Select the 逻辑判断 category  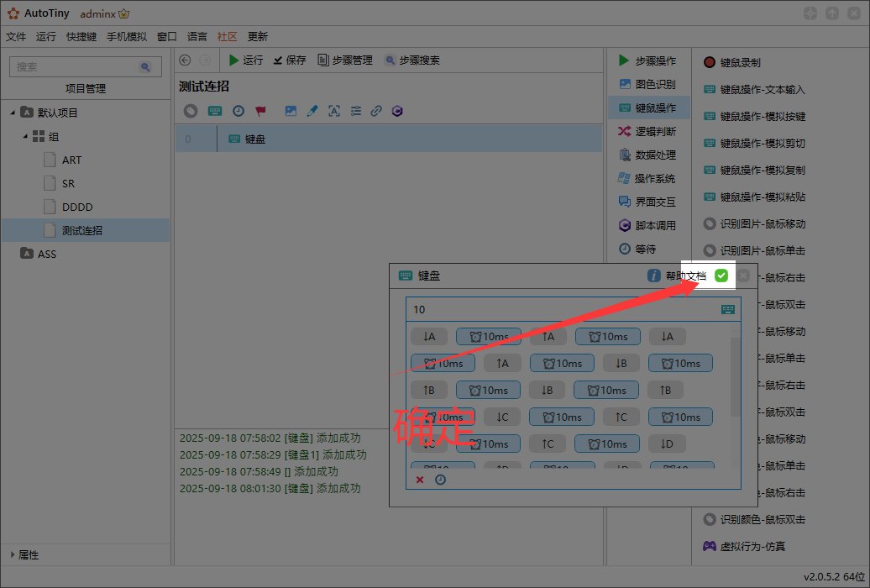click(647, 131)
